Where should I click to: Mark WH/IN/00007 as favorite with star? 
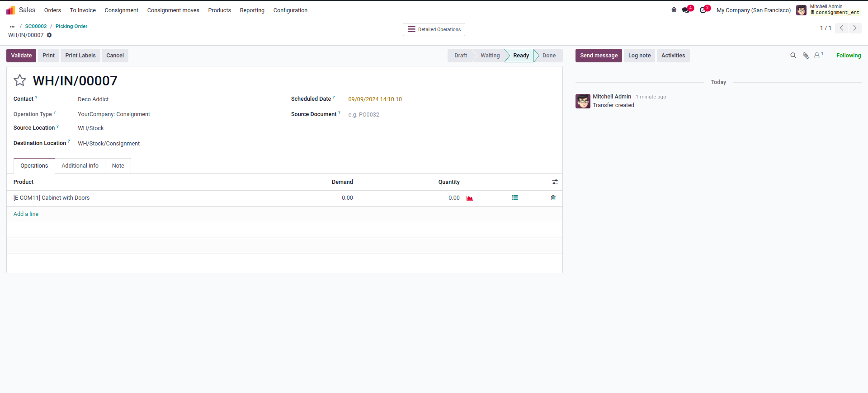[x=20, y=80]
